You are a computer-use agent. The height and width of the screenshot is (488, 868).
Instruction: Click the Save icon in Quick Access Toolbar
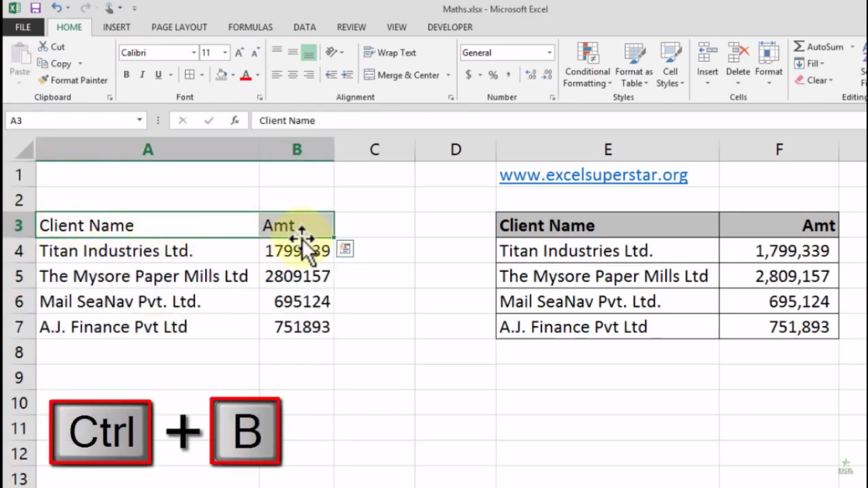[35, 9]
